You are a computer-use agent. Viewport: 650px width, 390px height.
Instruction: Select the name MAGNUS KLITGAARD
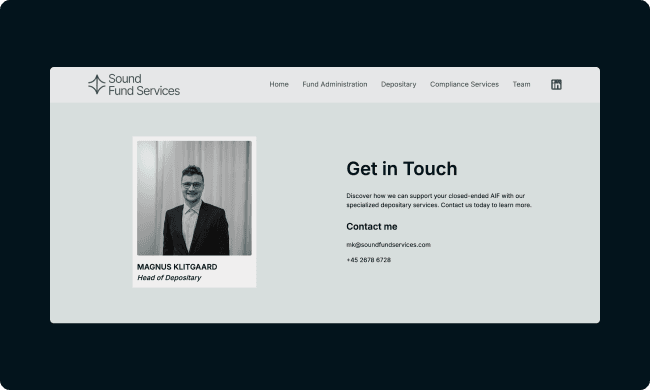(177, 267)
